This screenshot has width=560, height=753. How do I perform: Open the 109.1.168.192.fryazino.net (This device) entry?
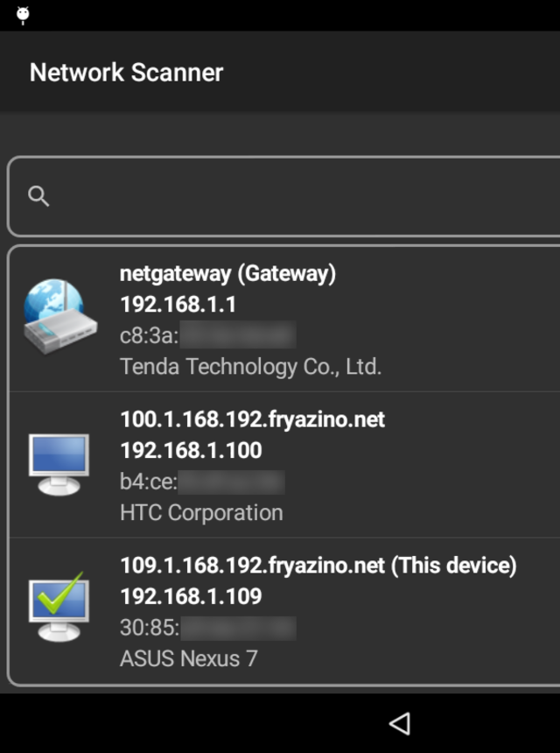tap(318, 566)
